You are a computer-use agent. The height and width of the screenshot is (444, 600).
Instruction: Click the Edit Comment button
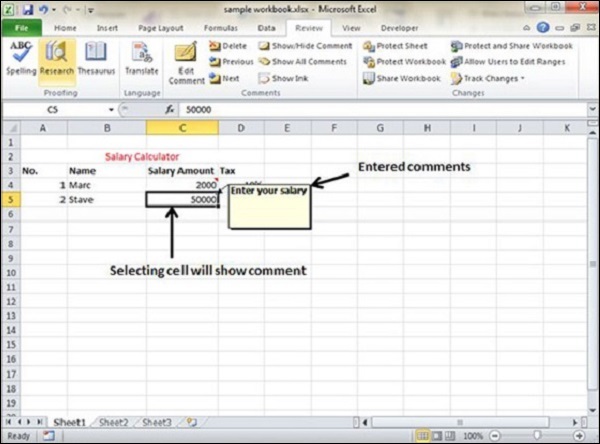[x=185, y=60]
